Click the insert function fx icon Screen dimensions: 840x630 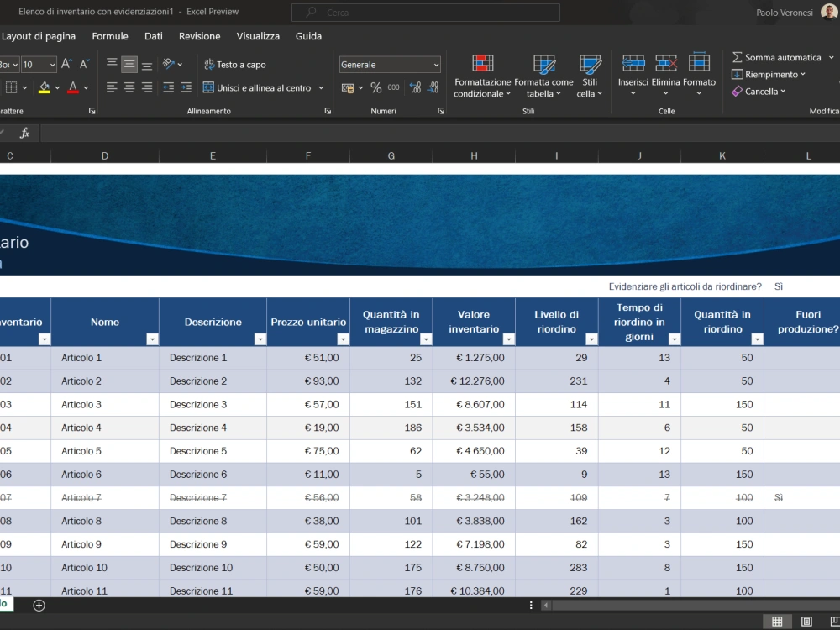coord(24,133)
